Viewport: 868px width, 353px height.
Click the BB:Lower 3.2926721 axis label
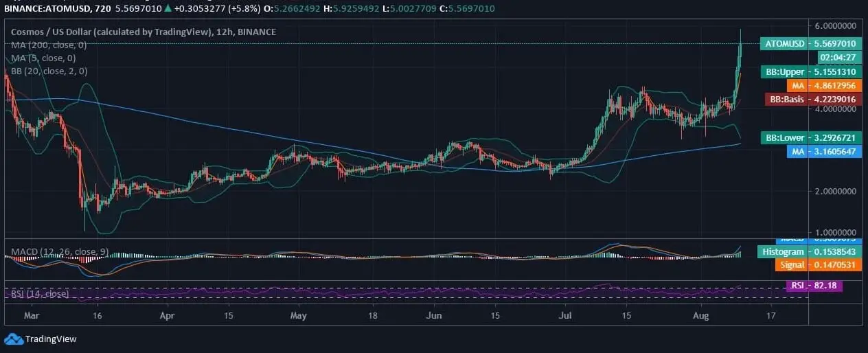(x=811, y=138)
